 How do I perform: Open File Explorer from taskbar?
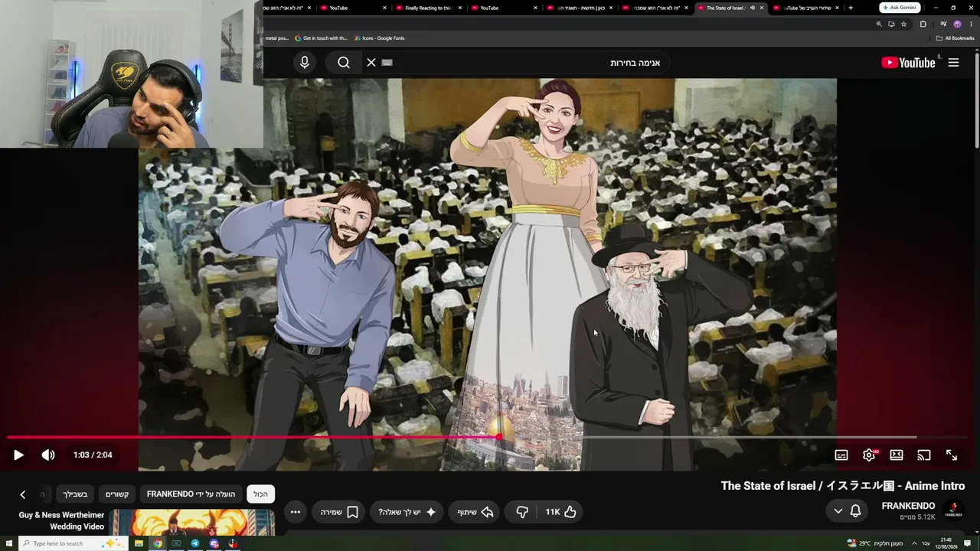139,543
